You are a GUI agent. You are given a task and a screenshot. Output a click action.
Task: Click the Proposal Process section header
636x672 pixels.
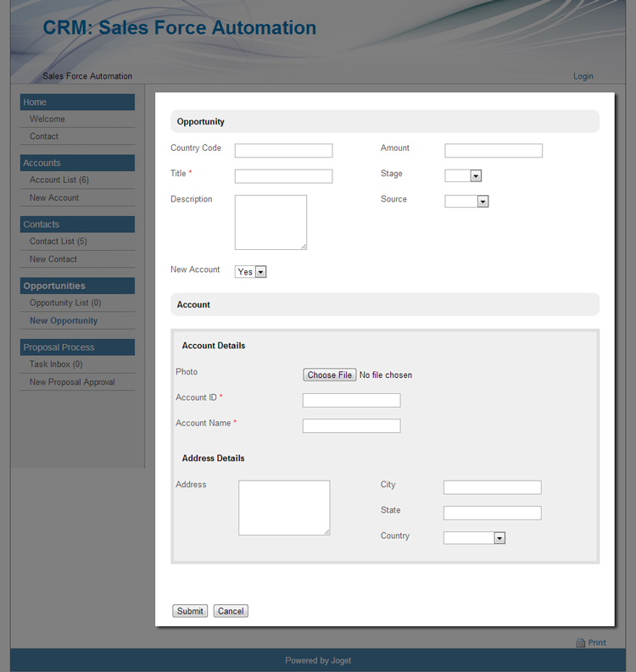pyautogui.click(x=77, y=347)
